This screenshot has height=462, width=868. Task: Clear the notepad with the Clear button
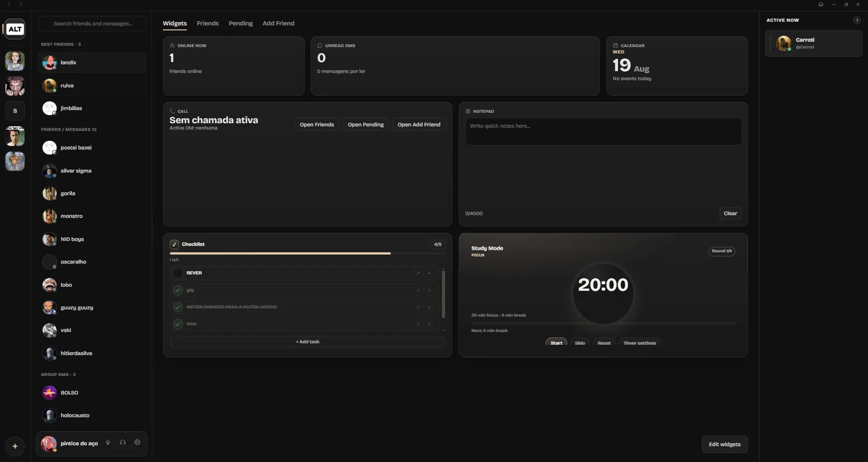730,213
